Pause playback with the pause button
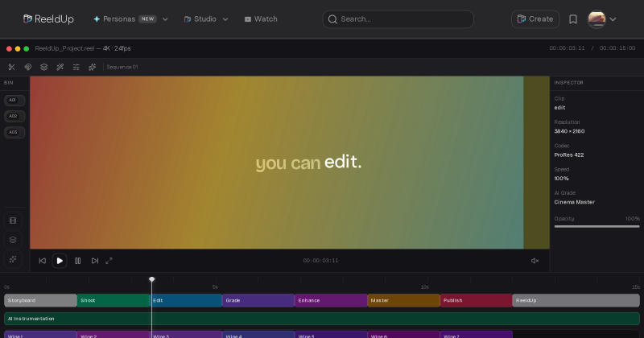 77,261
